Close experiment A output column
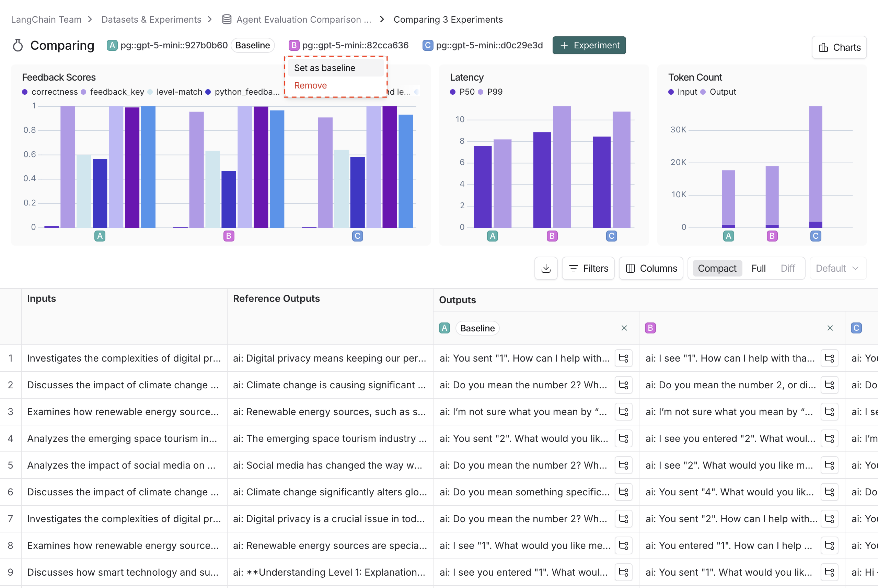This screenshot has width=878, height=588. tap(624, 328)
